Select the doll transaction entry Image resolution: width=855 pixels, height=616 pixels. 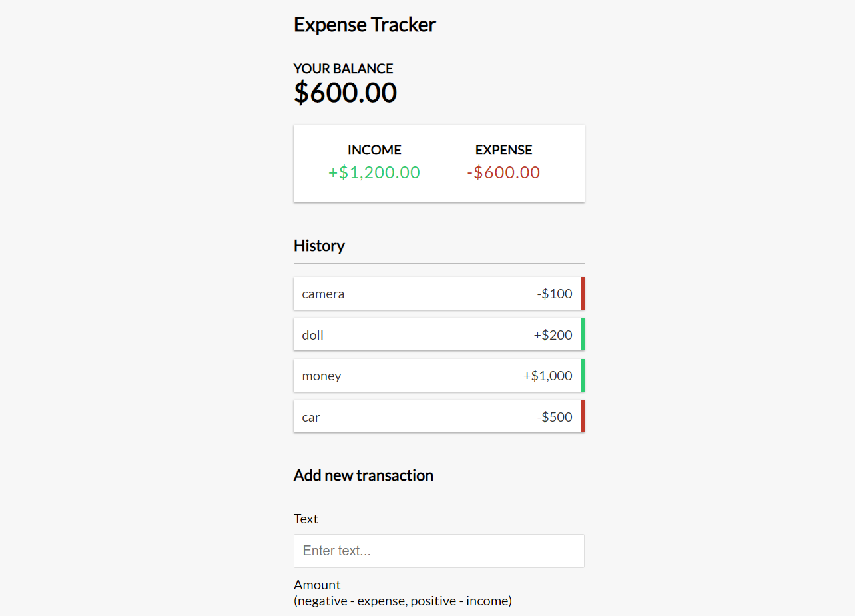[x=439, y=334]
